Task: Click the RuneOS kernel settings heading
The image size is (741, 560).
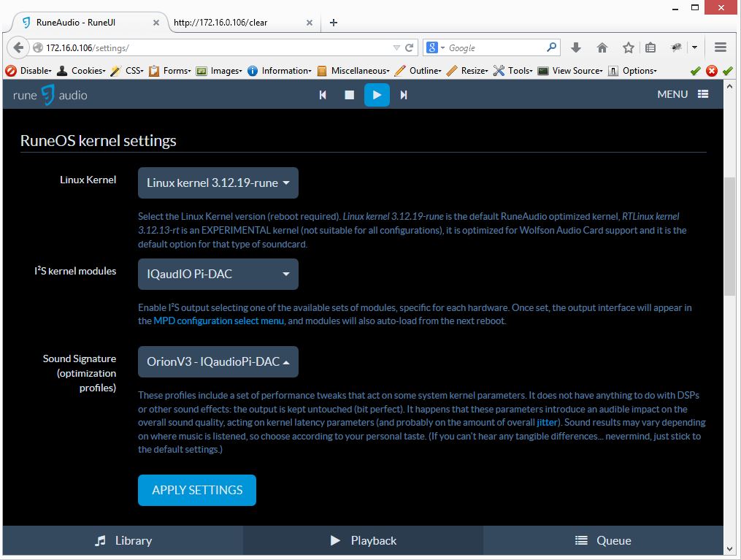Action: 99,141
